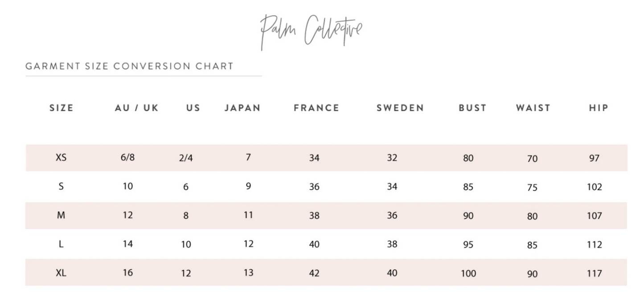Viewport: 644px width, 301px height.
Task: Select the SIZE column header
Action: point(62,108)
